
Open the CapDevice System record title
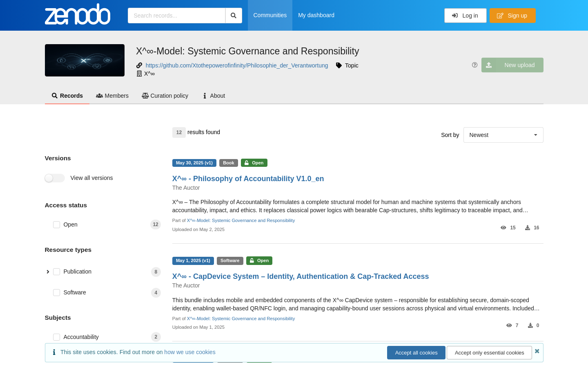pos(301,276)
